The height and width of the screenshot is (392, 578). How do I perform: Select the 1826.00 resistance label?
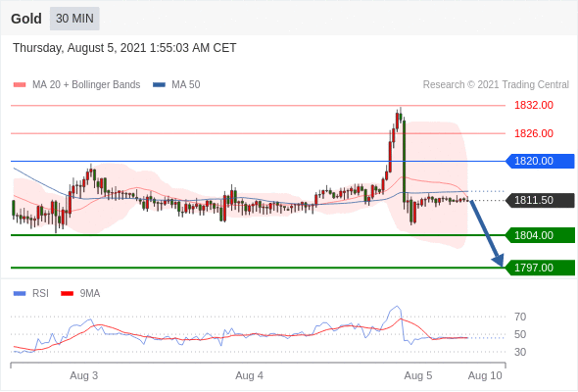pos(534,133)
